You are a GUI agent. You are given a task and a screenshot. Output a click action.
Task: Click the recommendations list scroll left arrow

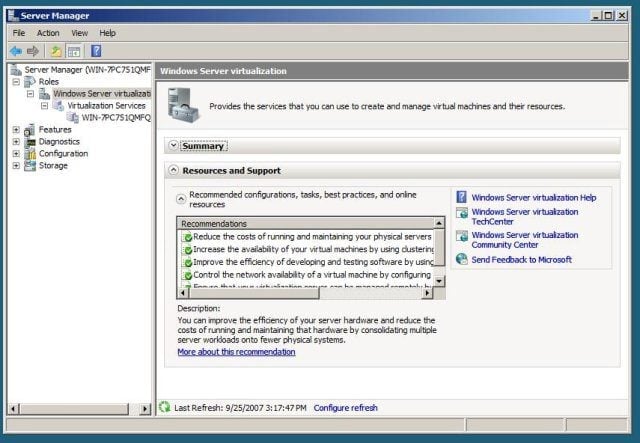(x=183, y=293)
